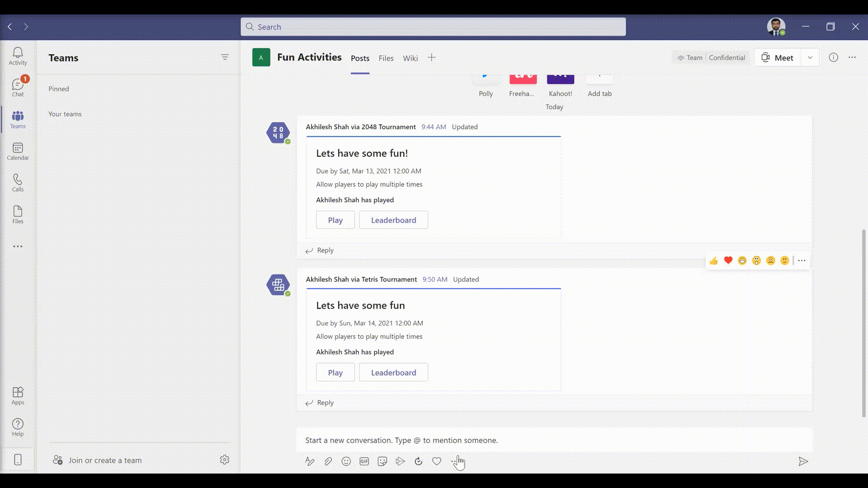Open Chat with unread badge
Image resolution: width=868 pixels, height=488 pixels.
pos(18,87)
